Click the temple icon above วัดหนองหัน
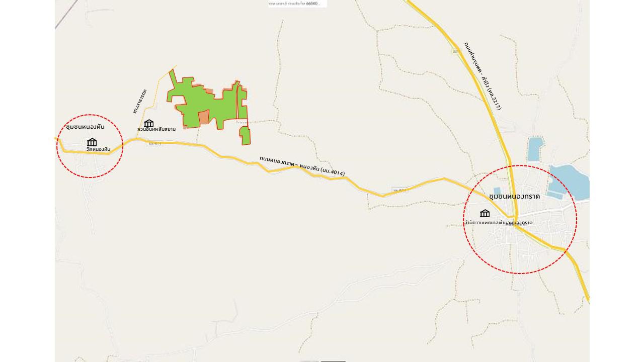The height and width of the screenshot is (362, 644). (x=92, y=142)
